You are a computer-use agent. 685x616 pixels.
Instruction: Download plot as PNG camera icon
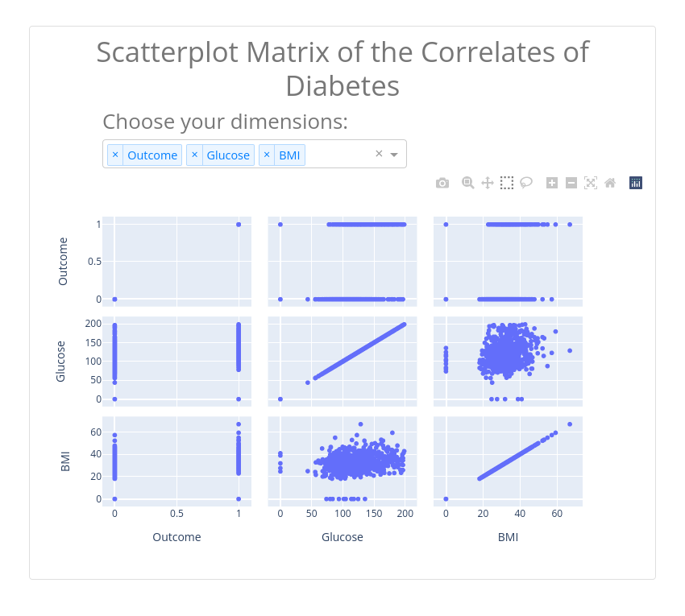coord(442,183)
